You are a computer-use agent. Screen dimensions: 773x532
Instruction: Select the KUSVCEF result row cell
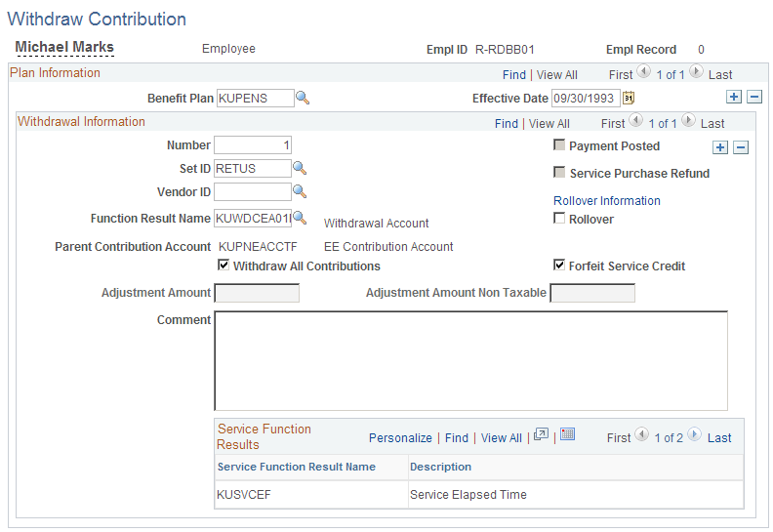pyautogui.click(x=311, y=495)
